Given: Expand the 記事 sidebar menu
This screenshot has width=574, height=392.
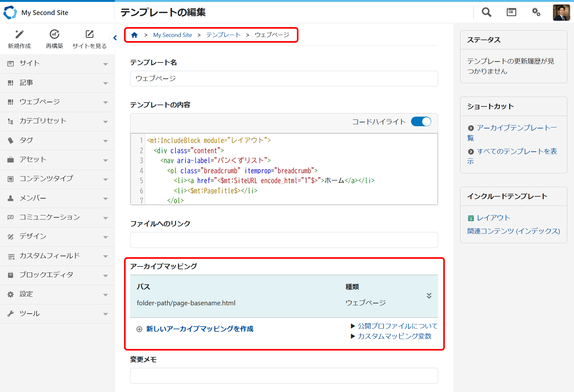Looking at the screenshot, I should click(57, 83).
